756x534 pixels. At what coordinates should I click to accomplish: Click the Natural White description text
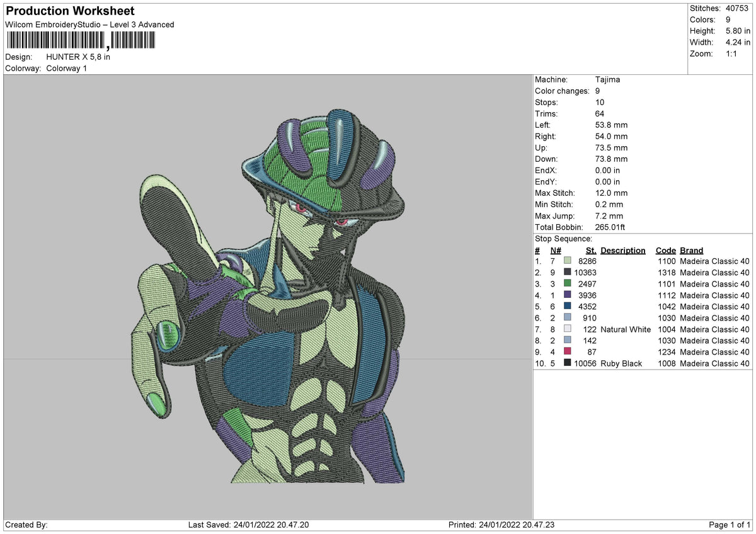point(626,329)
